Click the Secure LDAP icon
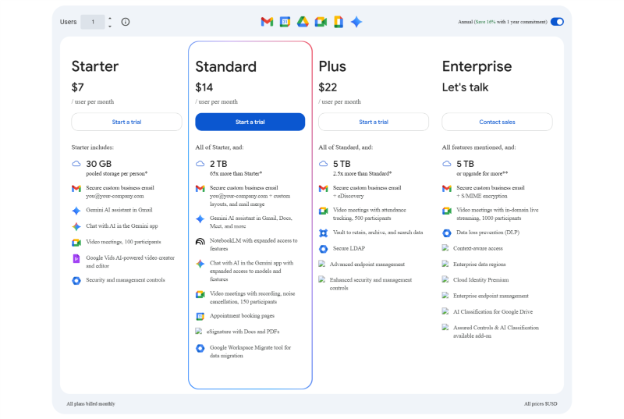 point(323,249)
